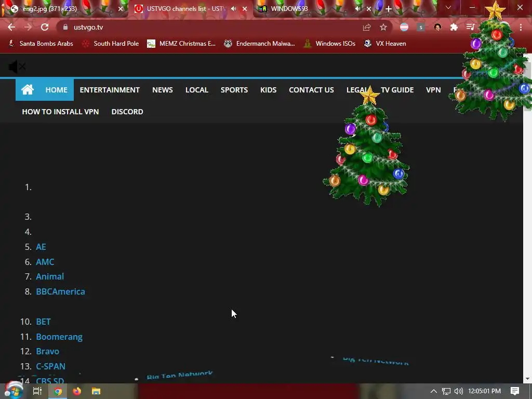Click the share page icon in address bar
This screenshot has width=532, height=399.
(366, 27)
